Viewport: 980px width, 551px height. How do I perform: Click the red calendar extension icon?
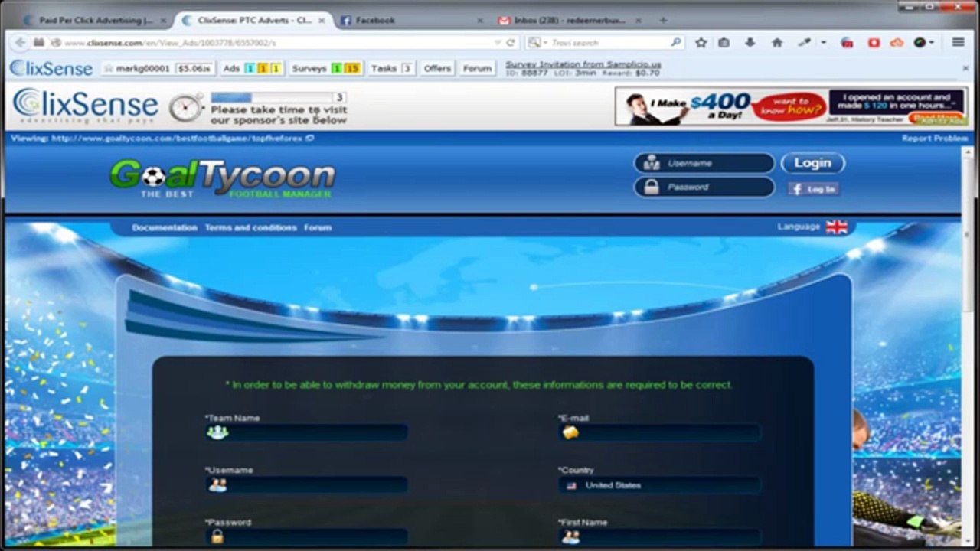(x=848, y=43)
